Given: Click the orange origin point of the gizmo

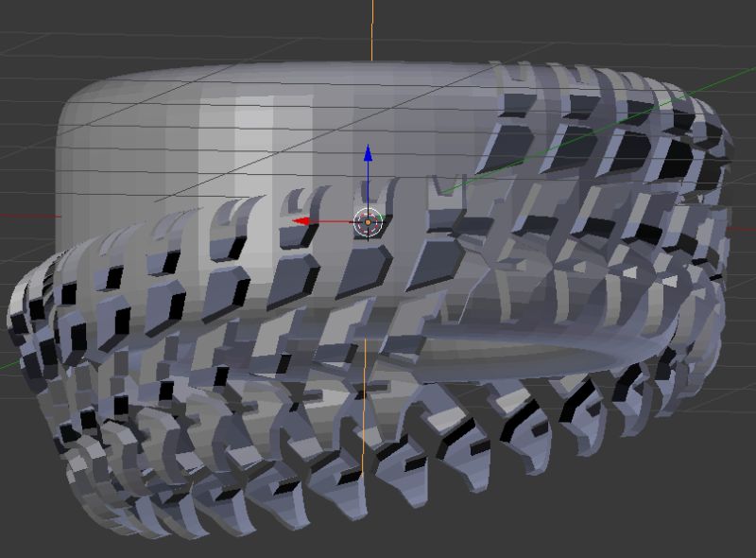Looking at the screenshot, I should 369,220.
